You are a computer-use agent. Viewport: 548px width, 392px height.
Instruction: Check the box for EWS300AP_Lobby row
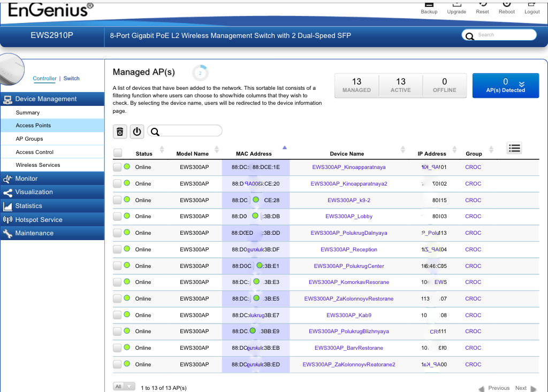point(117,216)
